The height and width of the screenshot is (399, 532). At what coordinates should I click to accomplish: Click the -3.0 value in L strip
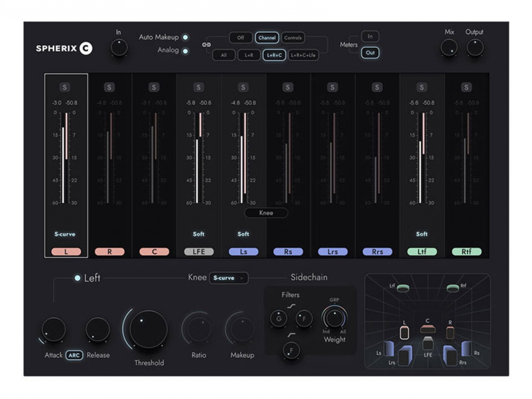[x=57, y=103]
